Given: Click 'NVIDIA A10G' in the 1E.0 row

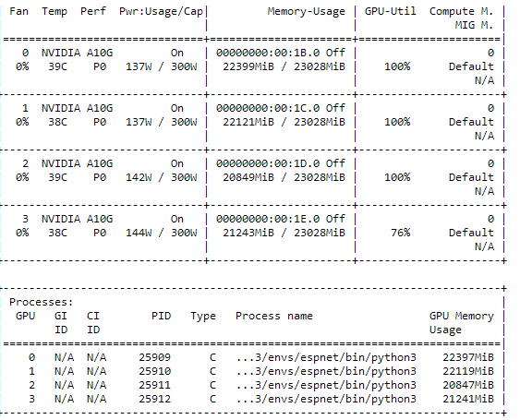Looking at the screenshot, I should (77, 219).
